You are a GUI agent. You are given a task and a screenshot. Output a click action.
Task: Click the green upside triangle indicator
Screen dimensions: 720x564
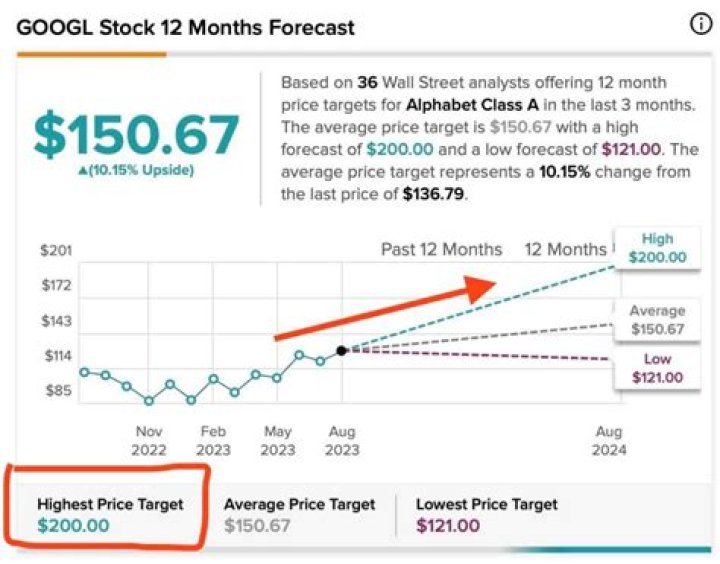point(84,170)
